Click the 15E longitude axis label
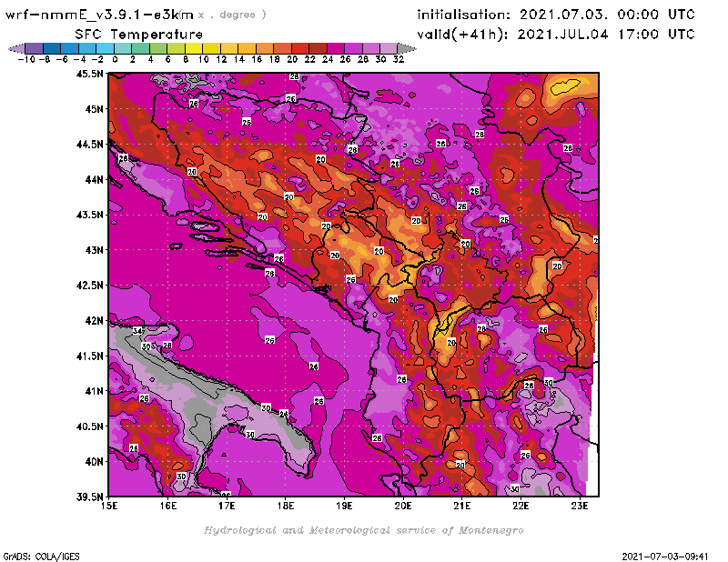 click(x=109, y=506)
